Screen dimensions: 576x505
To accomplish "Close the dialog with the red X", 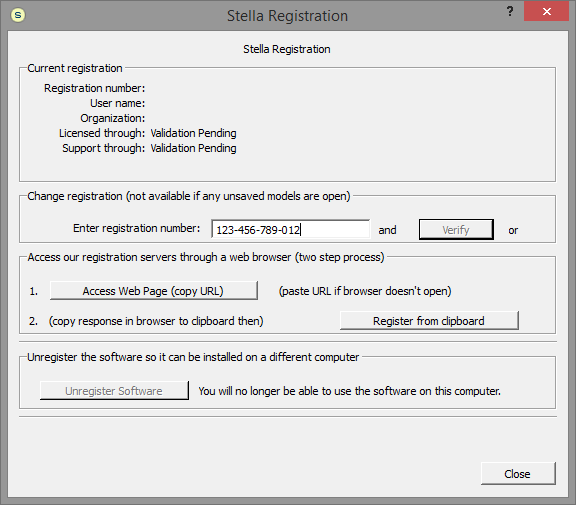I will [x=546, y=11].
